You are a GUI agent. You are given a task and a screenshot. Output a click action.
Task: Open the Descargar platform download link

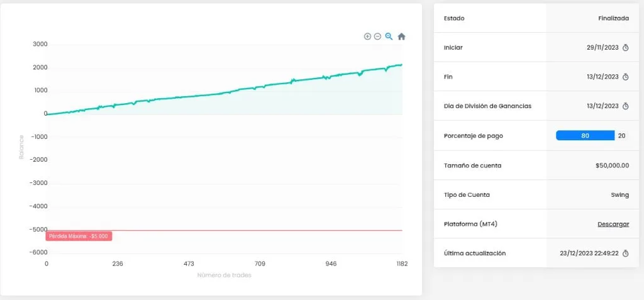[x=613, y=224]
